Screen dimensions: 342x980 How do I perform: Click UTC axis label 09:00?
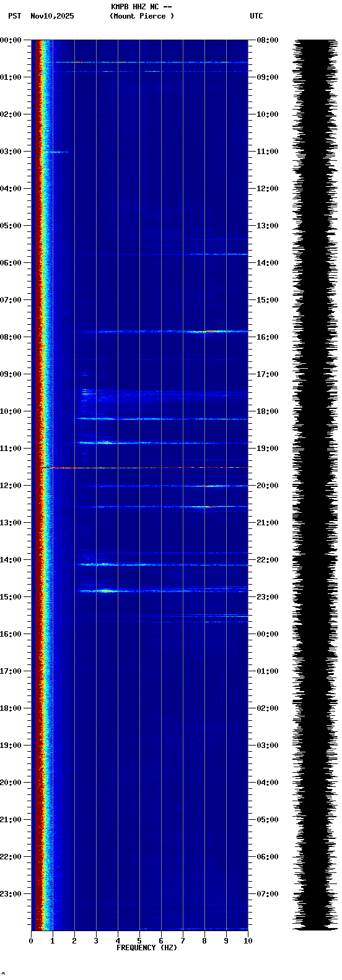(268, 77)
